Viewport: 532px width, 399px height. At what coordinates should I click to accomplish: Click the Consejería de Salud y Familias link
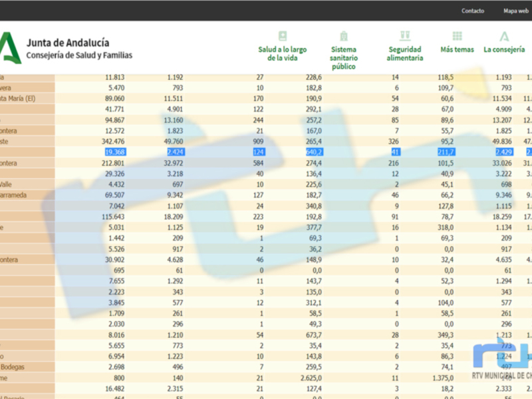(x=78, y=55)
